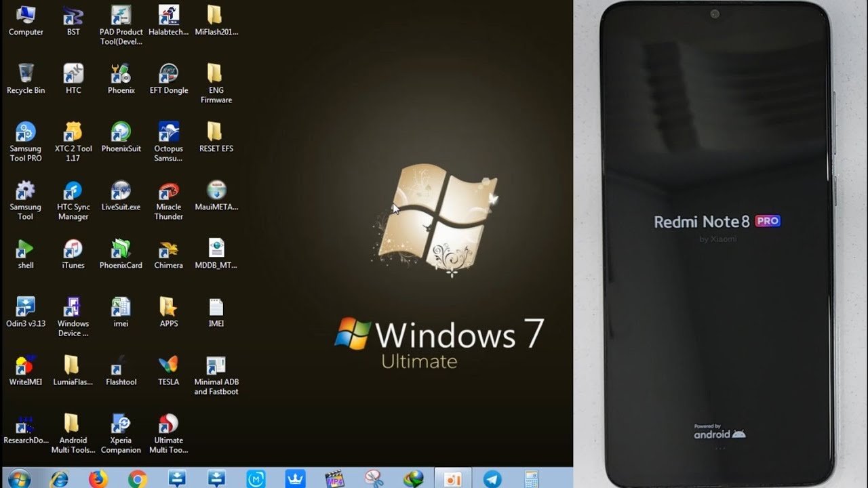Open the Computer desktop icon
The image size is (868, 488).
[x=26, y=20]
